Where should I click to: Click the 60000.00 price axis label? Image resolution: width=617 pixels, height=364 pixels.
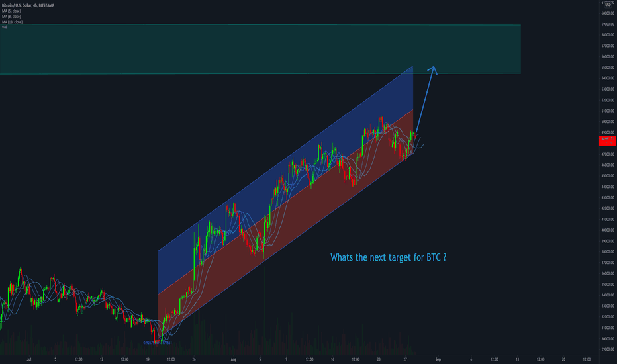pyautogui.click(x=608, y=13)
